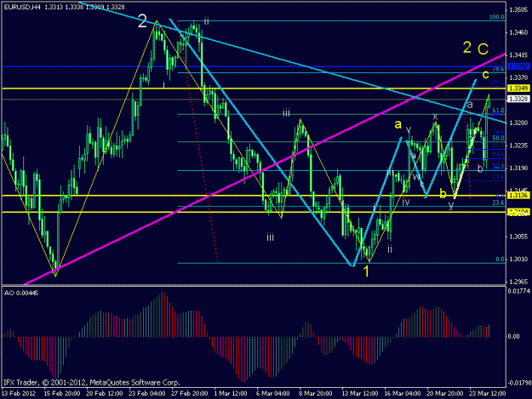Click the 1.3235 price axis label
Viewport: 532px width, 399px height.
point(518,145)
